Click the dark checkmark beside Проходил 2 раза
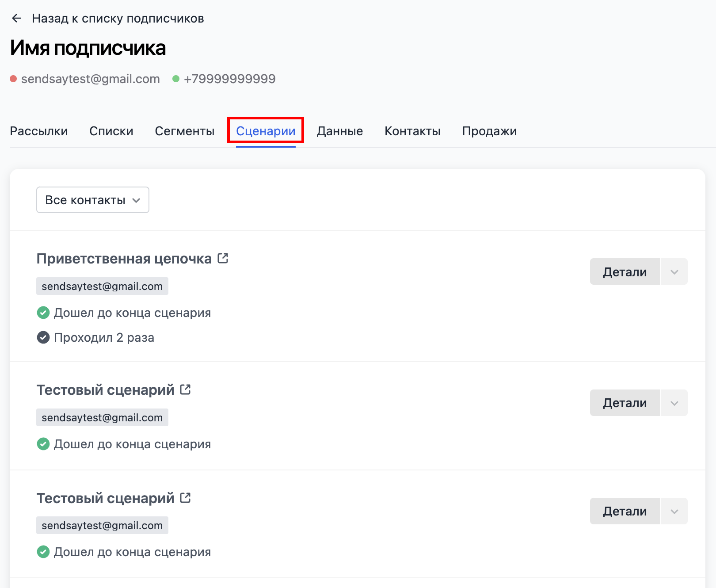Screen dimensions: 716x588 tap(43, 337)
